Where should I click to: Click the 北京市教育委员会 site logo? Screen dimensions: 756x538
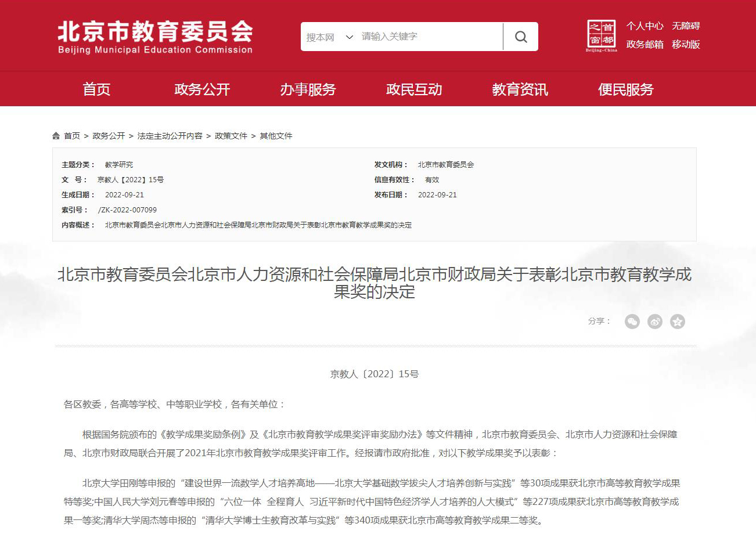click(x=155, y=37)
